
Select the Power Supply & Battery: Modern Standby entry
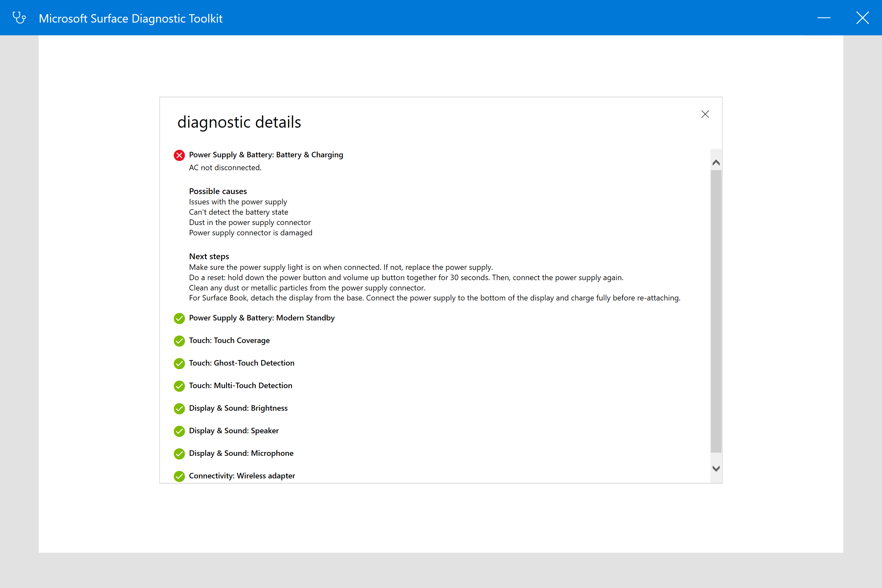point(261,318)
